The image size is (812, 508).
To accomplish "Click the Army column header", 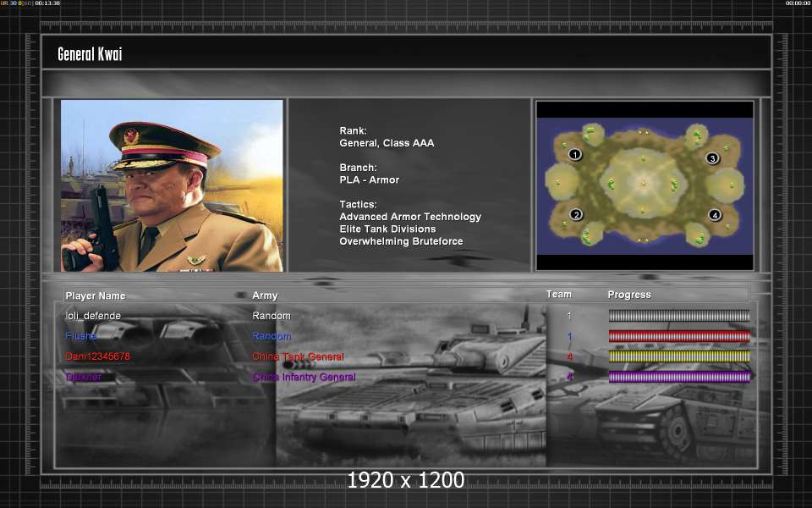I will pos(265,295).
